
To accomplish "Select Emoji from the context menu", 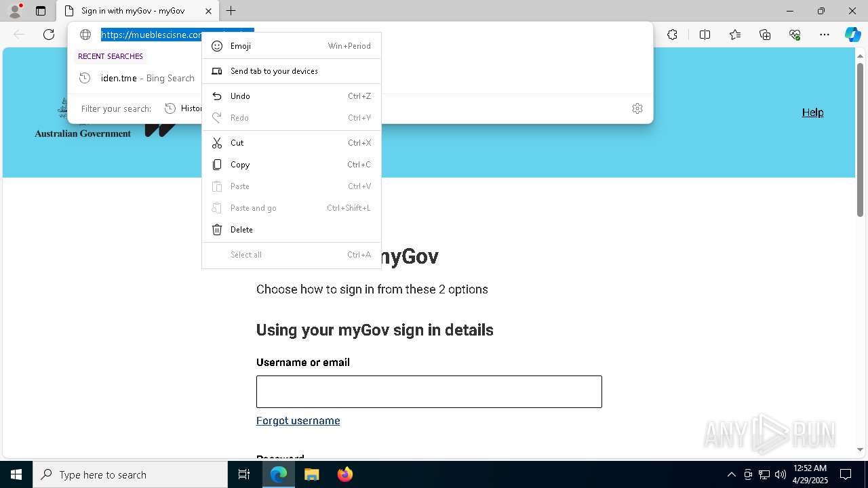I will [x=292, y=46].
